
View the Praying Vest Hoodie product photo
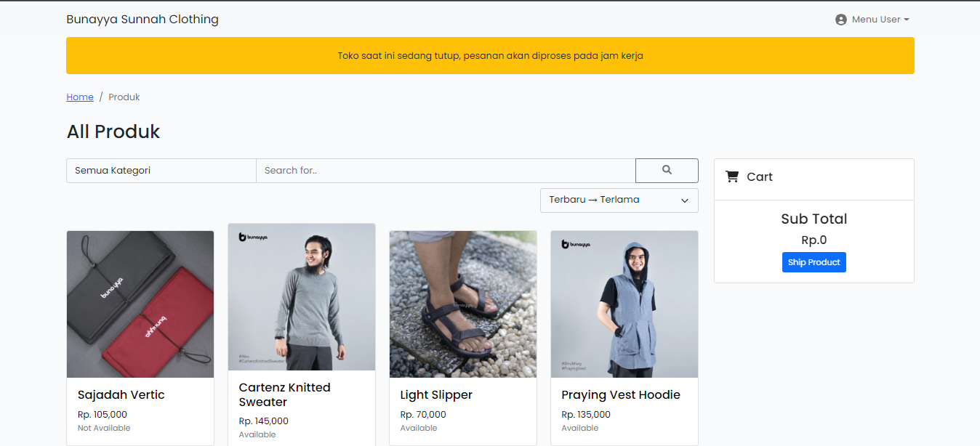pyautogui.click(x=624, y=304)
